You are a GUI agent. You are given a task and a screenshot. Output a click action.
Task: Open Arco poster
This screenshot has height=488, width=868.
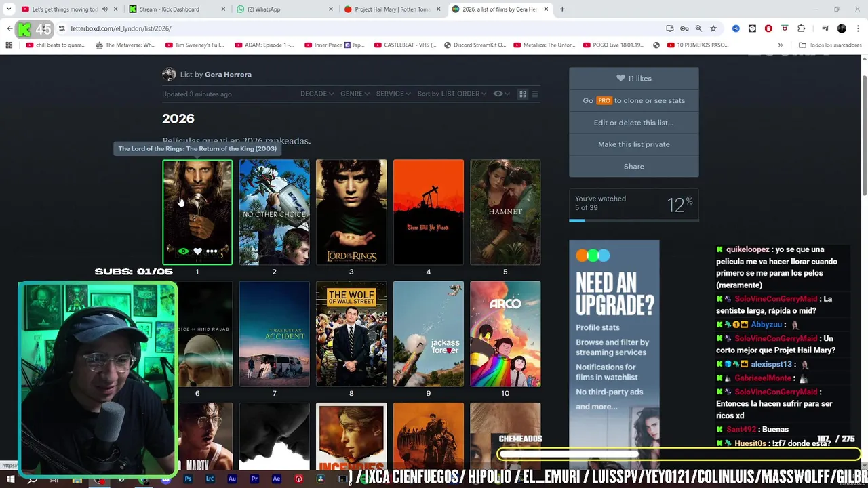coord(505,334)
